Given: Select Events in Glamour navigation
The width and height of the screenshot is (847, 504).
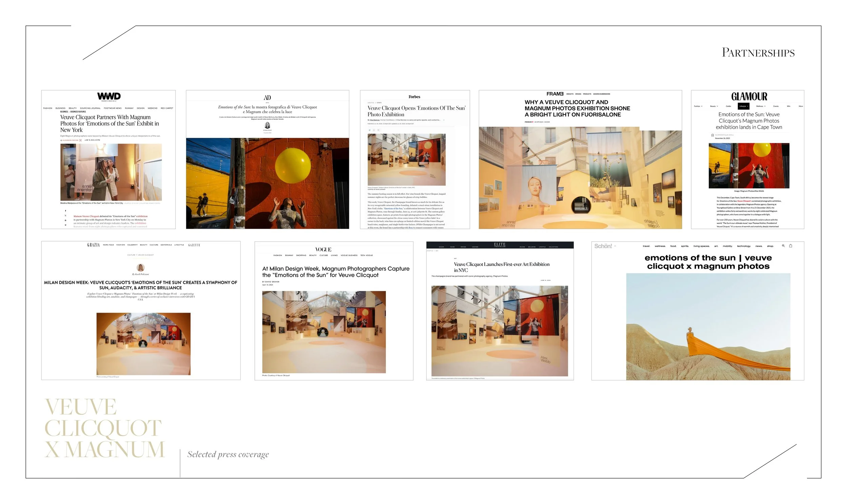Looking at the screenshot, I should coord(776,106).
